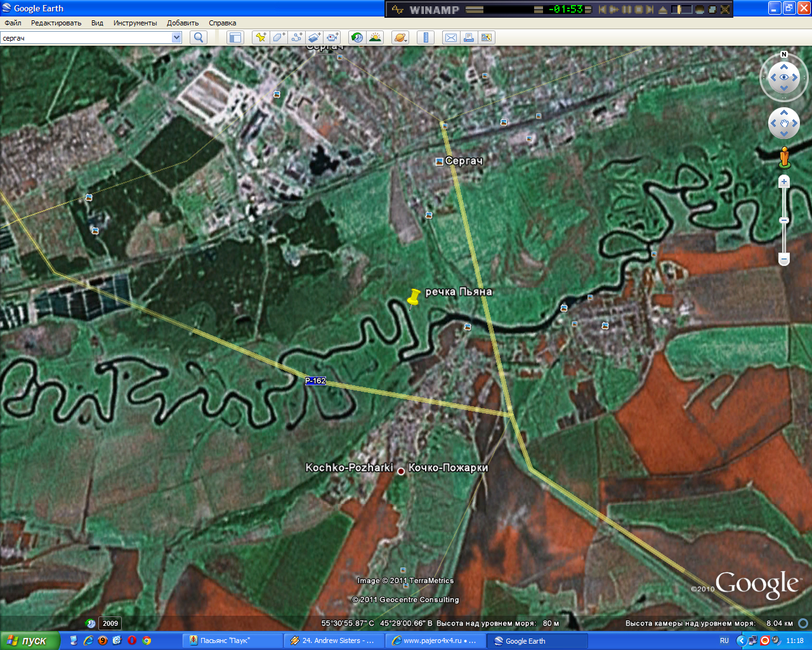Click the Кочко-Пожарки place marker dot
Screen dimensions: 812x650
401,471
